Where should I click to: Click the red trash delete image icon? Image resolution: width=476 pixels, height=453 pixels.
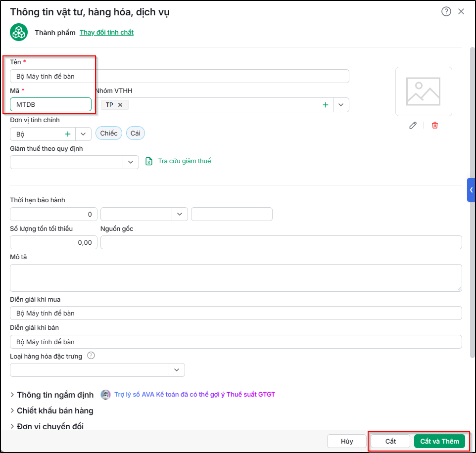click(x=435, y=125)
